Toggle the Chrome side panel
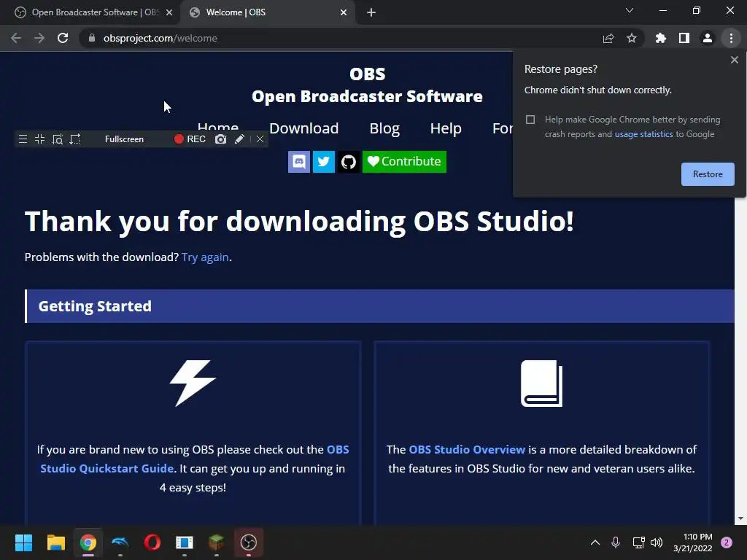This screenshot has width=747, height=560. tap(684, 38)
